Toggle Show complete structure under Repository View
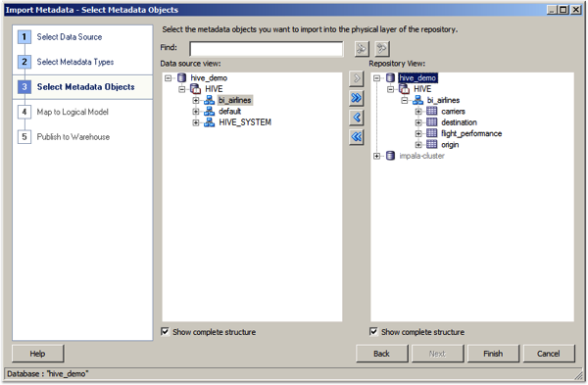588x385 pixels. click(373, 331)
